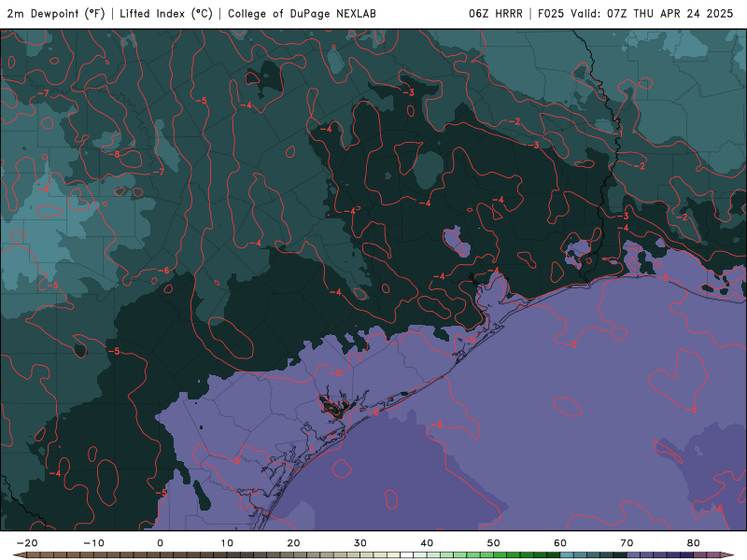Click the "2m Dewpoint (°F)" title text
This screenshot has width=747, height=560.
click(56, 14)
